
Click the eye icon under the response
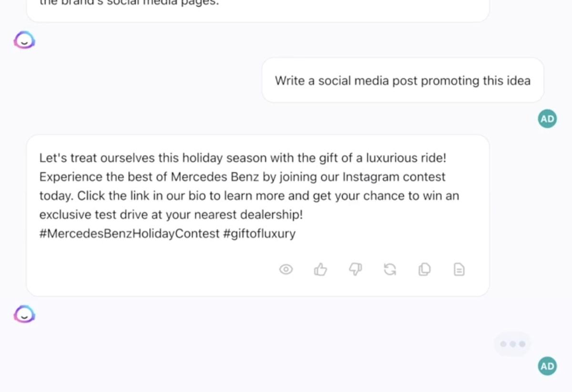tap(286, 270)
